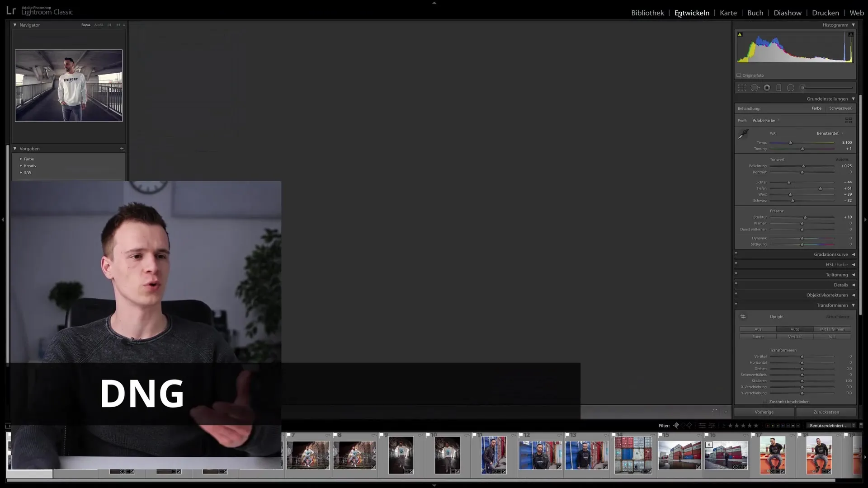Hide left panel group arrow
This screenshot has width=868, height=488.
(x=3, y=220)
